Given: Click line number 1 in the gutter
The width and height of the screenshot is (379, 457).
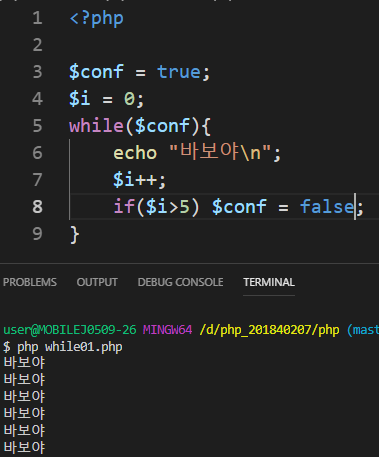Looking at the screenshot, I should tap(37, 18).
